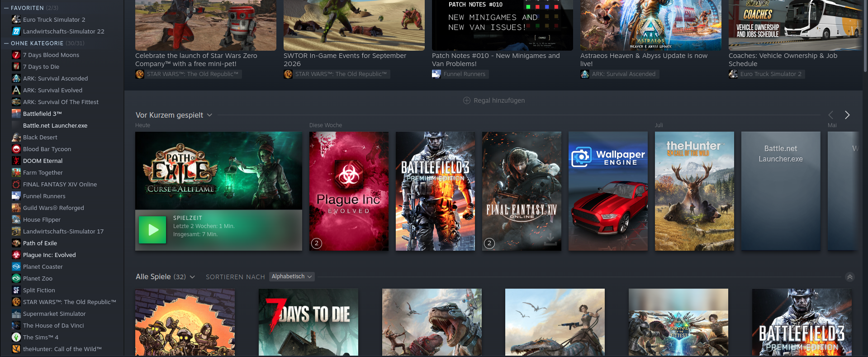
Task: Click the House Flipper sidebar icon
Action: 16,219
